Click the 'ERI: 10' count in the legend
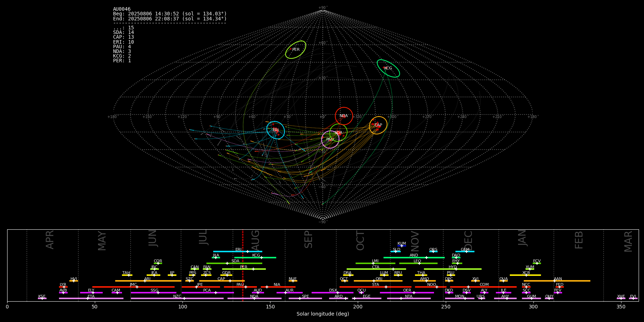The image size is (644, 322). [123, 42]
